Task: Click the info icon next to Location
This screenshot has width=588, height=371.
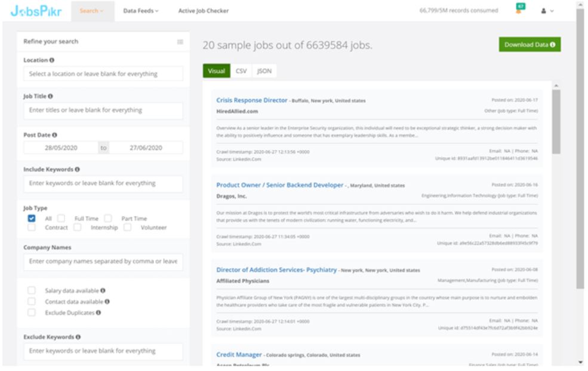Action: 53,60
